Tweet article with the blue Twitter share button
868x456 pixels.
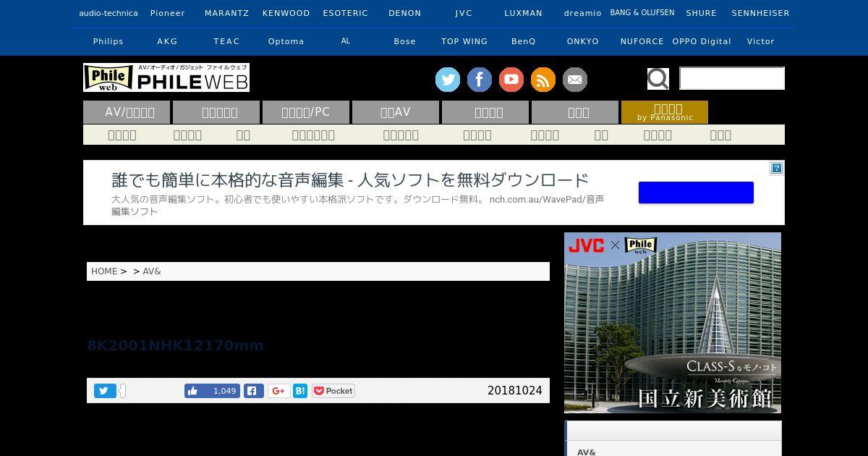105,391
